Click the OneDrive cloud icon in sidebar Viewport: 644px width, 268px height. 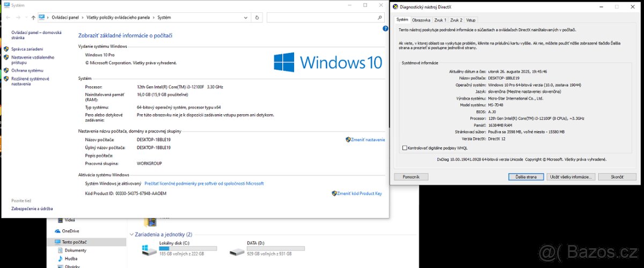[x=58, y=231]
